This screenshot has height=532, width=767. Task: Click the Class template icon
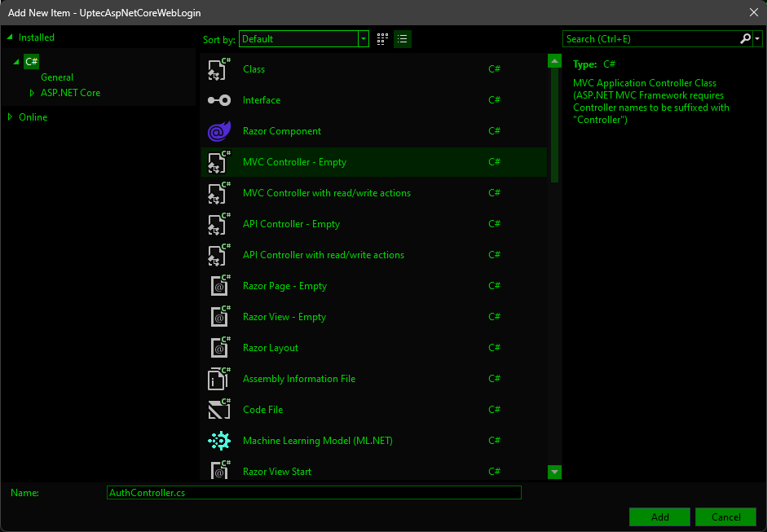click(218, 69)
